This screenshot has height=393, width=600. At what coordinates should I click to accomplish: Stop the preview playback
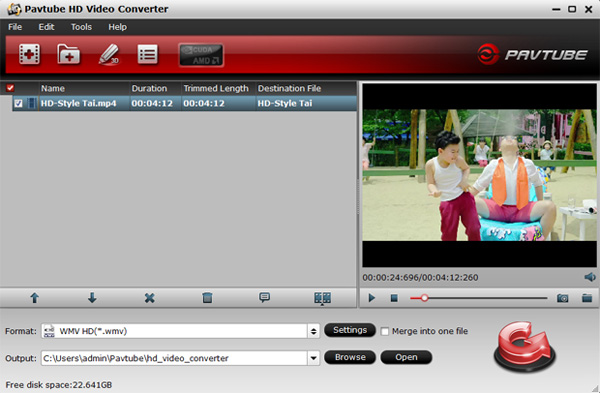(394, 298)
